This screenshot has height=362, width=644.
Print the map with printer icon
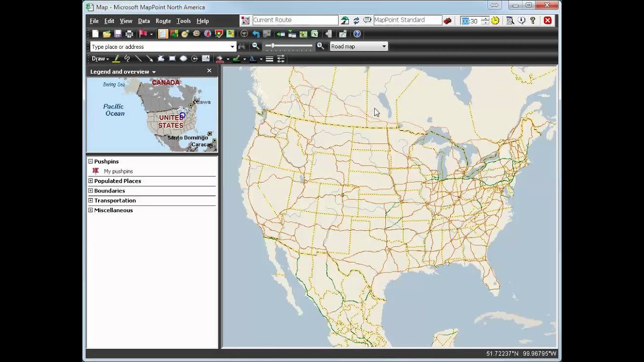[x=129, y=34]
